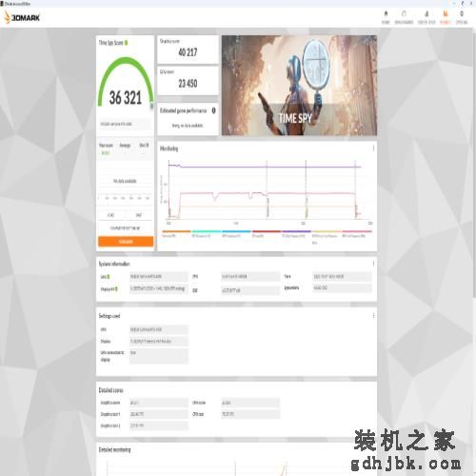Click the green icon beside GPU in System information

(109, 277)
